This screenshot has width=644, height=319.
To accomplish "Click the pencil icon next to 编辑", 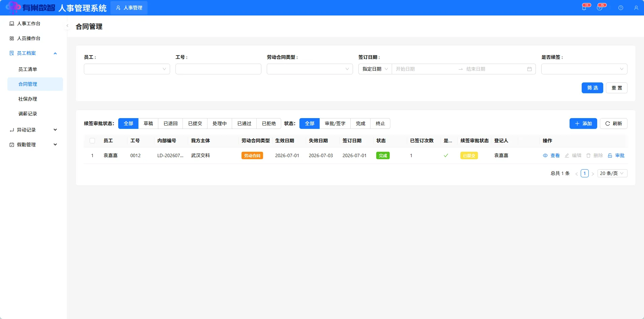I will [567, 155].
